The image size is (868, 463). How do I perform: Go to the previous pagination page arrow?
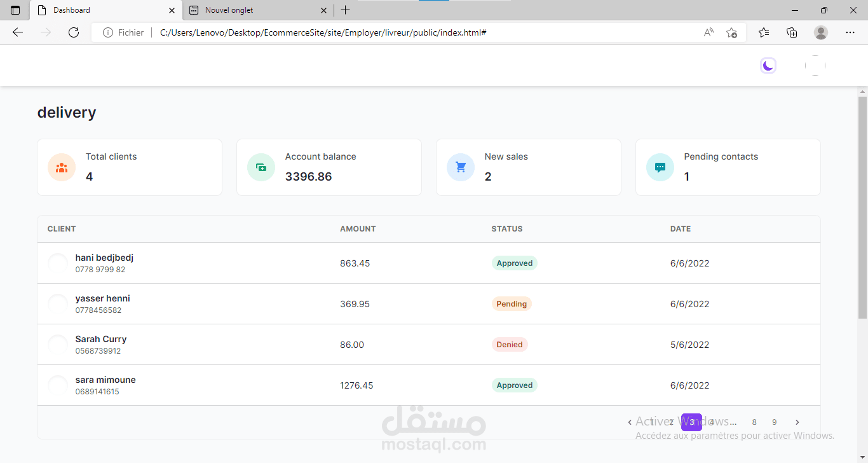[630, 422]
